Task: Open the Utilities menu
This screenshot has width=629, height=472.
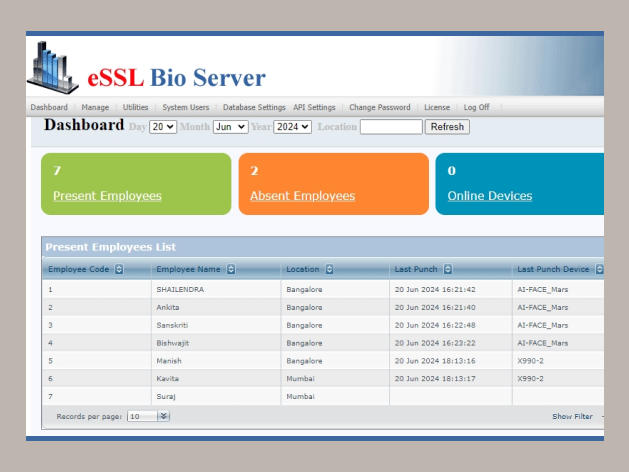Action: click(136, 107)
